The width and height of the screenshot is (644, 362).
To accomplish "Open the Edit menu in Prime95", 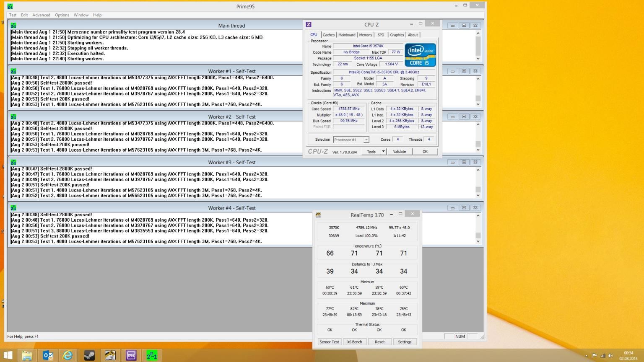I will (24, 15).
